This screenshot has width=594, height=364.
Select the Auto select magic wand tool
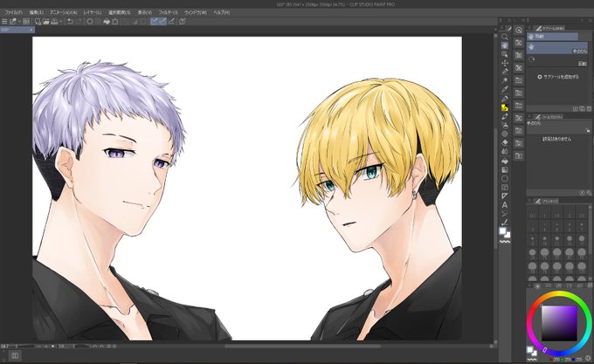point(505,80)
